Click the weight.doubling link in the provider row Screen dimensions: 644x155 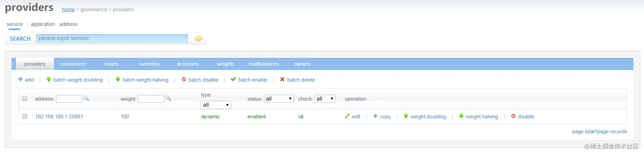tap(428, 116)
